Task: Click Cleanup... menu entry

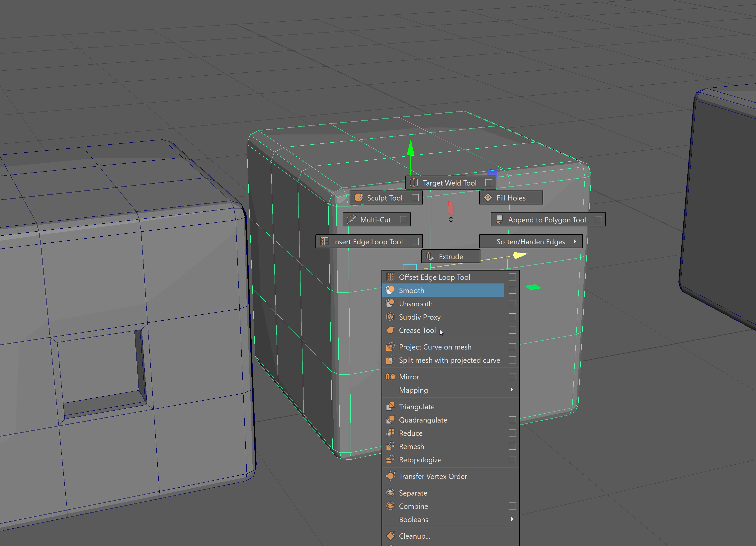Action: [x=414, y=536]
